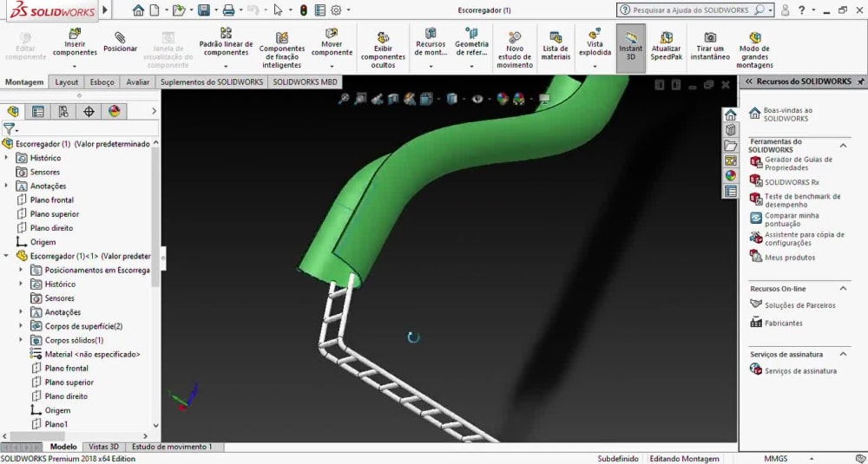Click Padrão linear de componentes
The height and width of the screenshot is (464, 868).
226,42
